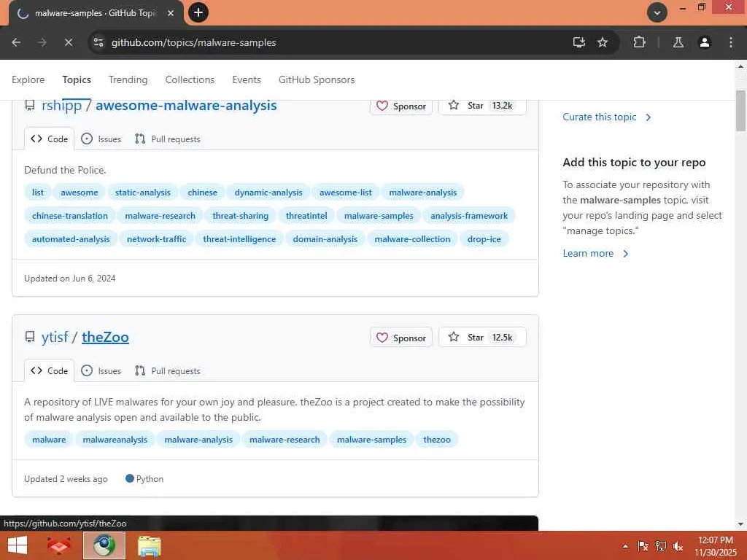Click the 'thezoo' topic tag
Viewport: 747px width, 560px height.
tap(437, 440)
